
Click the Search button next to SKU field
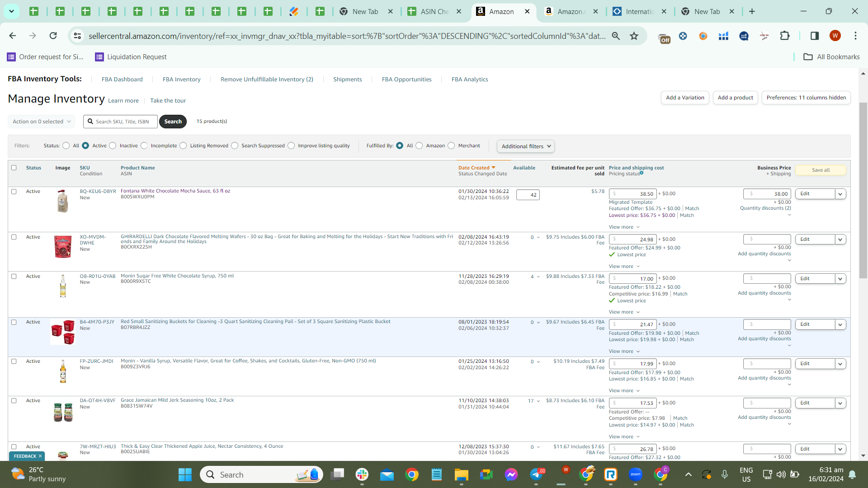[173, 122]
